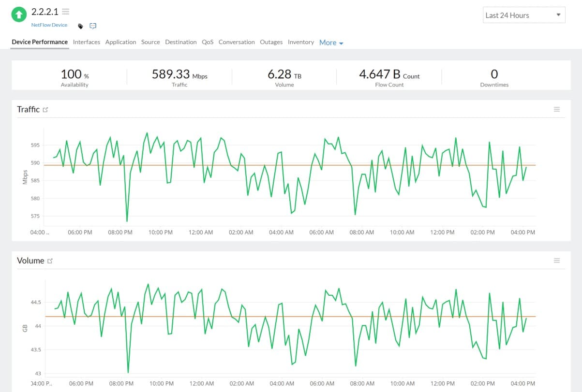This screenshot has height=392, width=582.
Task: Switch to the Interfaces tab
Action: coord(86,42)
